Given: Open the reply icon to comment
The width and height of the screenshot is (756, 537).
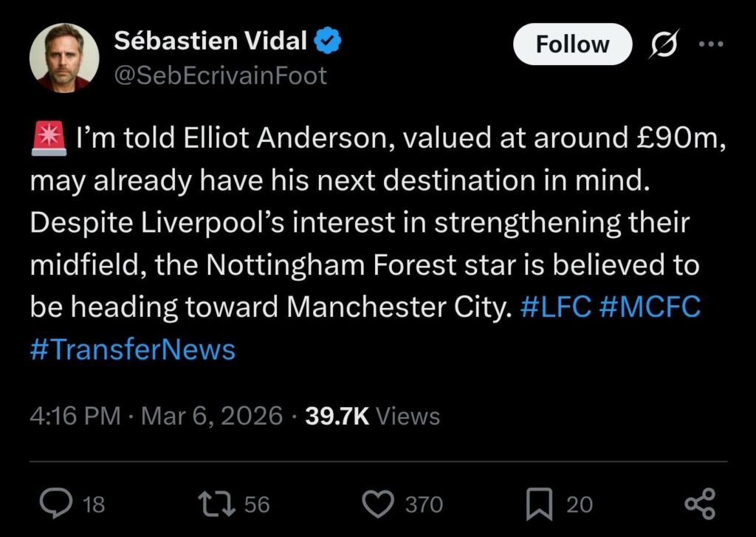Looking at the screenshot, I should point(55,504).
